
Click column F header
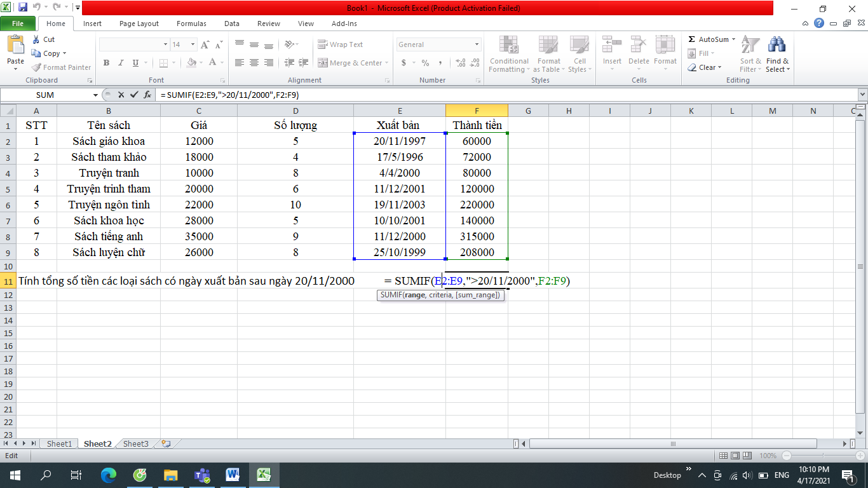[x=477, y=111]
